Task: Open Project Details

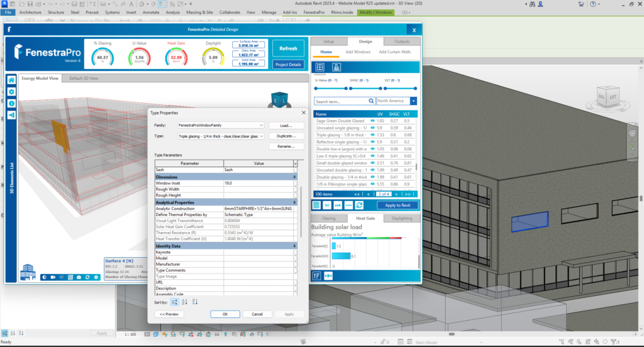Action: coord(288,65)
